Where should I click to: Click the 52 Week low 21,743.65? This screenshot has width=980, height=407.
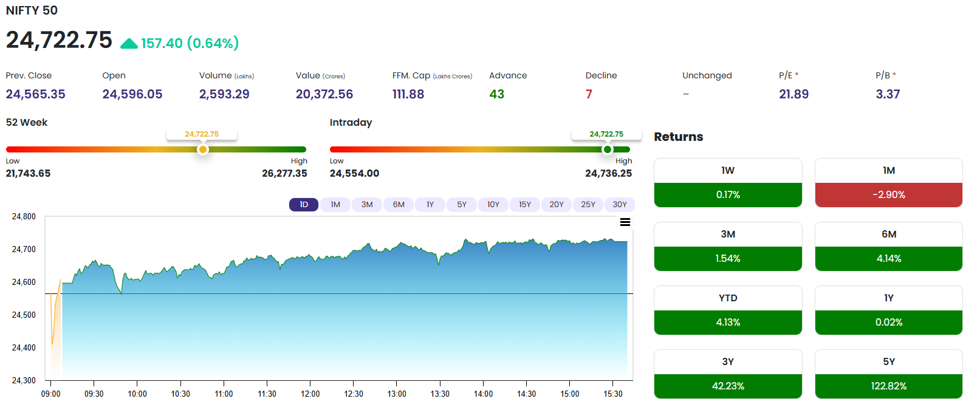click(x=28, y=173)
